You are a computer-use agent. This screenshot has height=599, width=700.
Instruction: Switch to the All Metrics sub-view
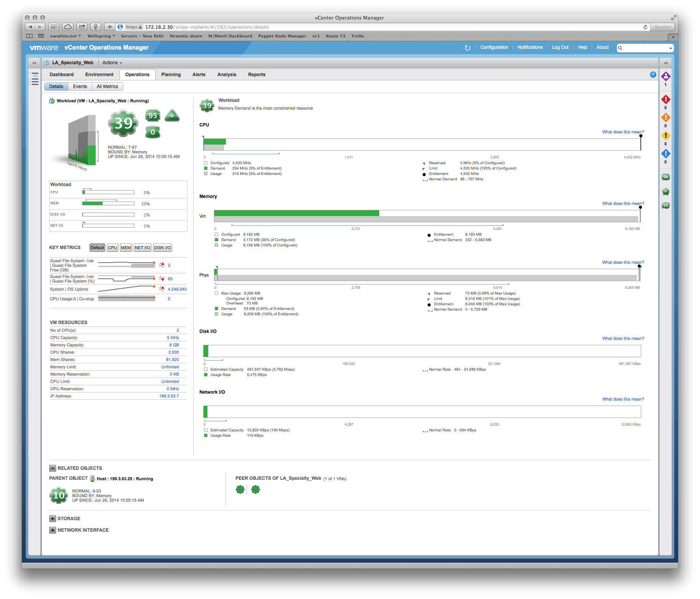pos(107,87)
